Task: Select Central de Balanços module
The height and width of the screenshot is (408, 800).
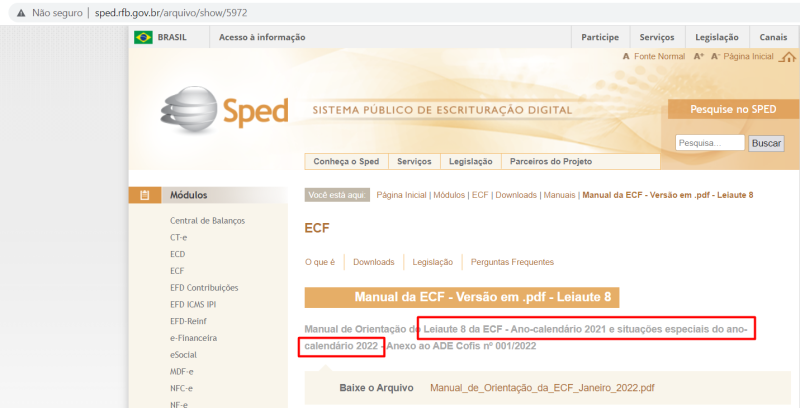Action: [208, 221]
